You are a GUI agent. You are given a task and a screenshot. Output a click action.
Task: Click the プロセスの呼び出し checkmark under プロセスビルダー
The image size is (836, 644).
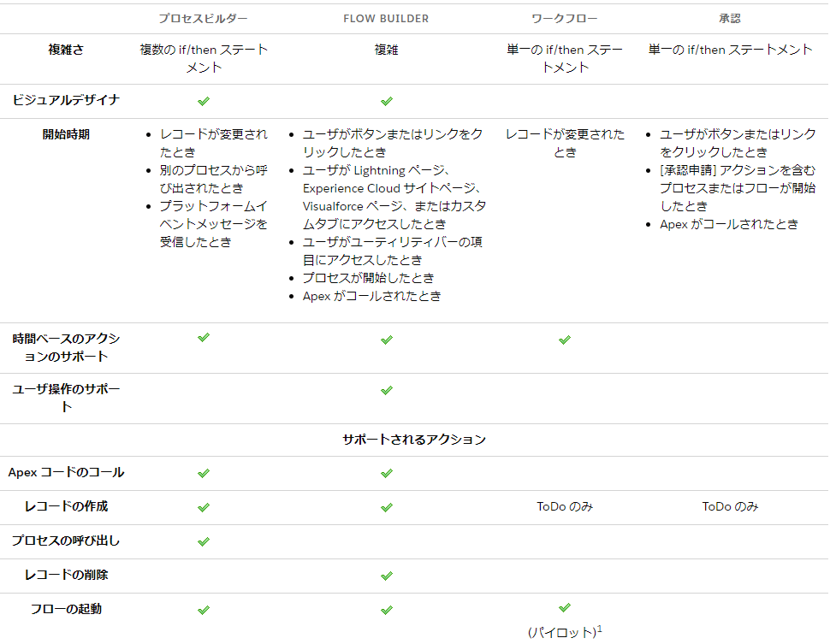204,541
